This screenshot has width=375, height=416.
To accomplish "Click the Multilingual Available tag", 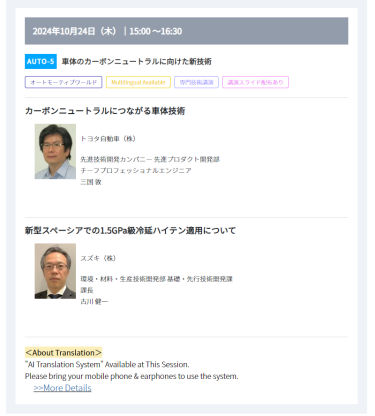I will [138, 82].
